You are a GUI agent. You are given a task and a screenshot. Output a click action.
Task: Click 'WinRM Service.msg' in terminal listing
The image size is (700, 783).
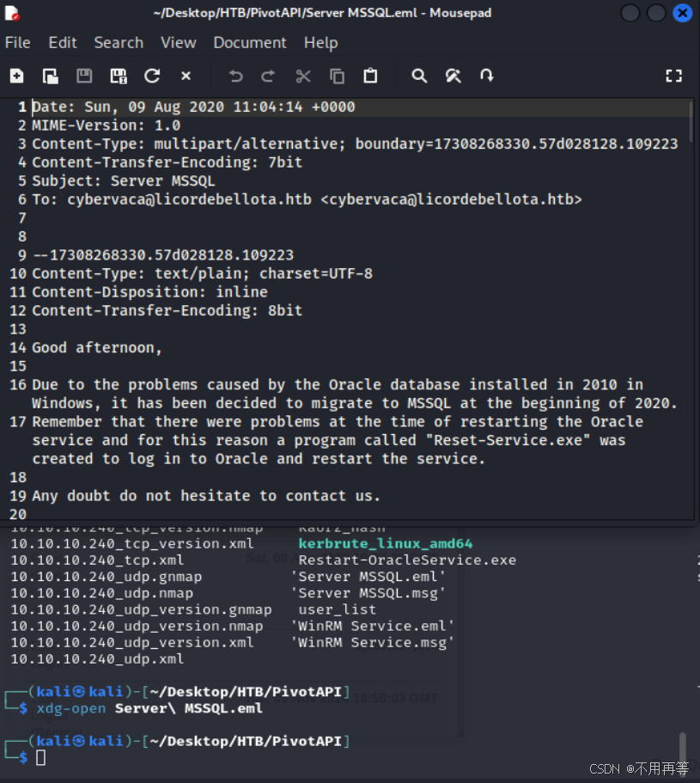pyautogui.click(x=373, y=642)
